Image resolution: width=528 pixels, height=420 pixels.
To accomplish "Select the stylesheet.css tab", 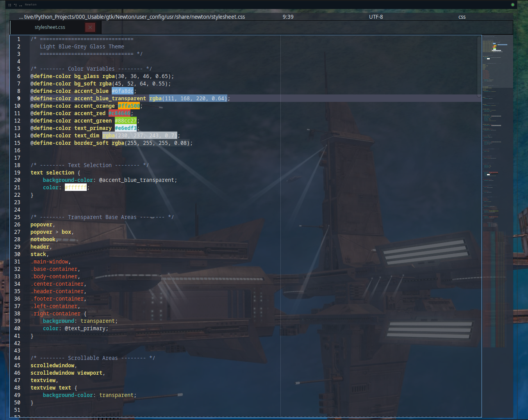I will pyautogui.click(x=50, y=27).
